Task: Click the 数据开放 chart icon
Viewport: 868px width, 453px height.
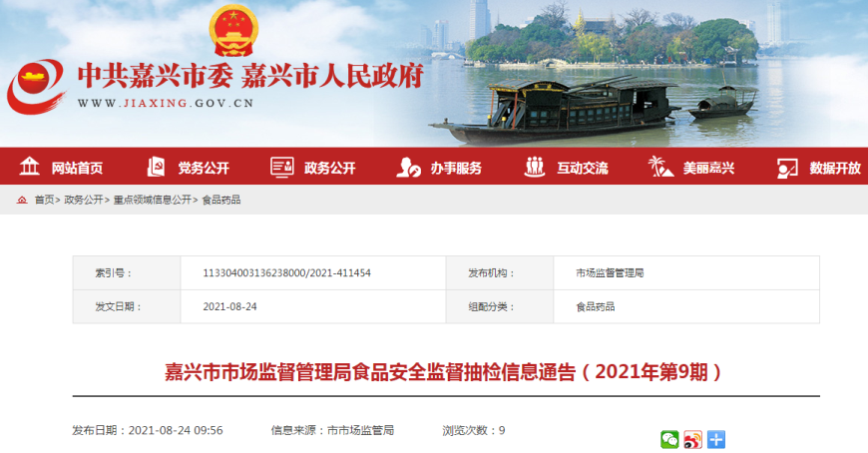Action: 787,168
